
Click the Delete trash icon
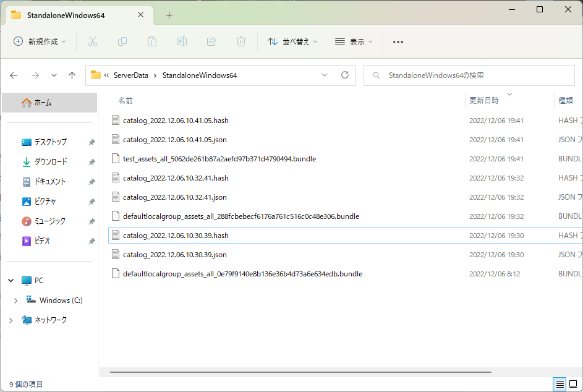(241, 41)
